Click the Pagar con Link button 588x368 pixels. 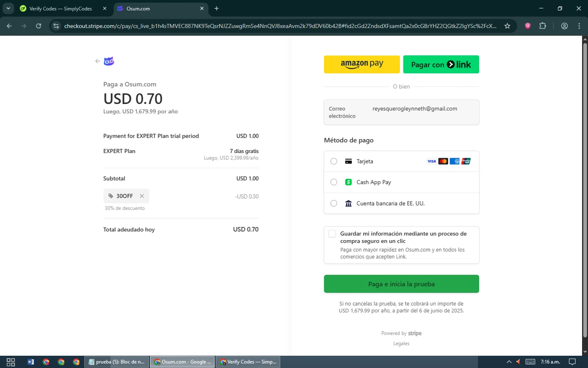coord(441,64)
